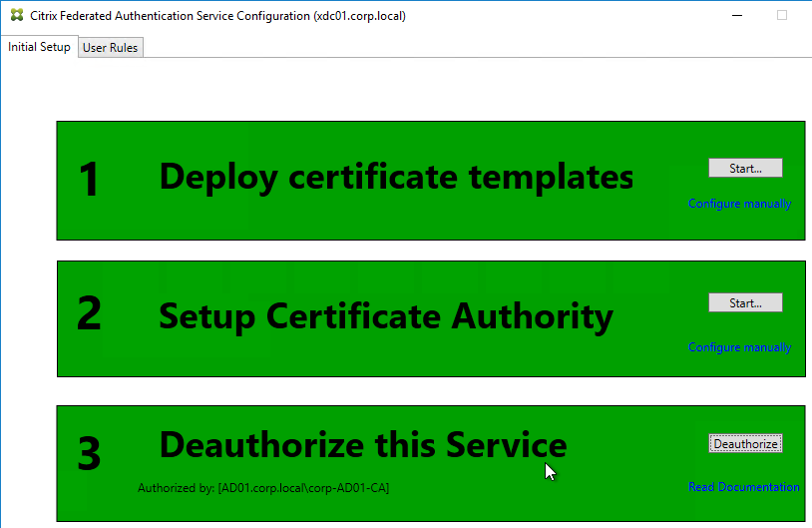Click the window title text showing xdc01.corp.local
This screenshot has height=528, width=812.
pos(217,16)
